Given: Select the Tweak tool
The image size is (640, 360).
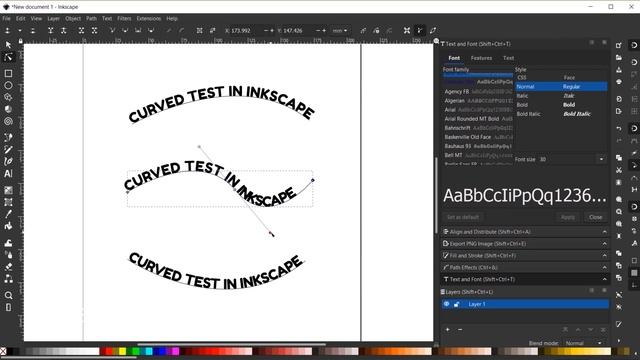Looking at the screenshot, I should 8,243.
